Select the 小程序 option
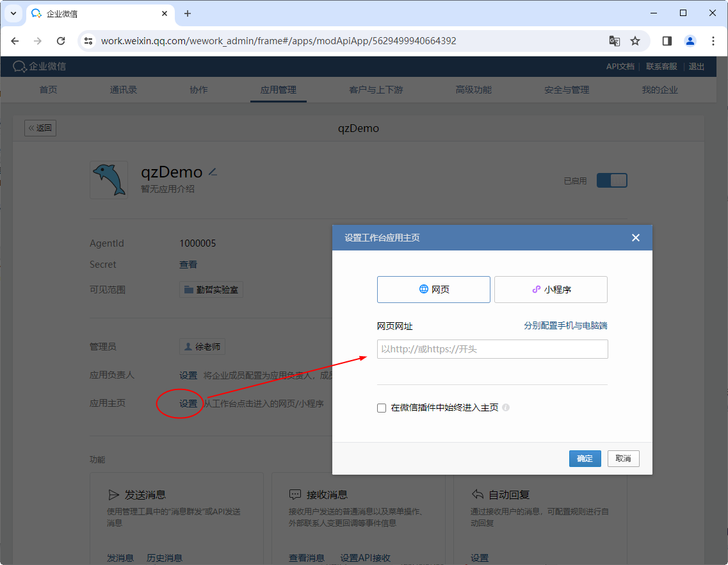 tap(551, 290)
